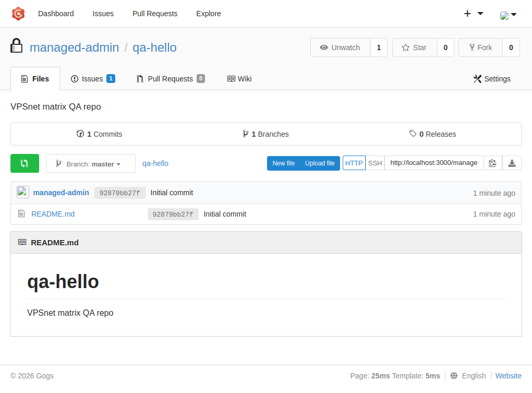The height and width of the screenshot is (393, 532).
Task: Select the HTTP clone protocol
Action: [x=354, y=163]
